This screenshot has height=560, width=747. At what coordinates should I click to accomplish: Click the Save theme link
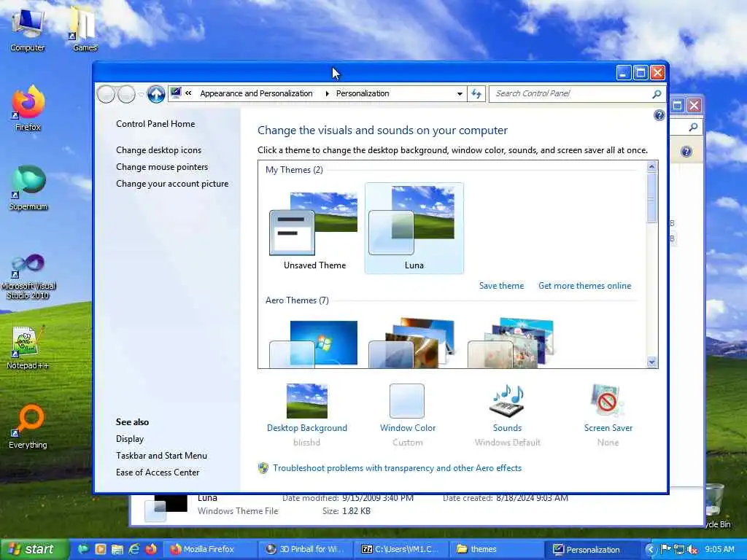[501, 286]
